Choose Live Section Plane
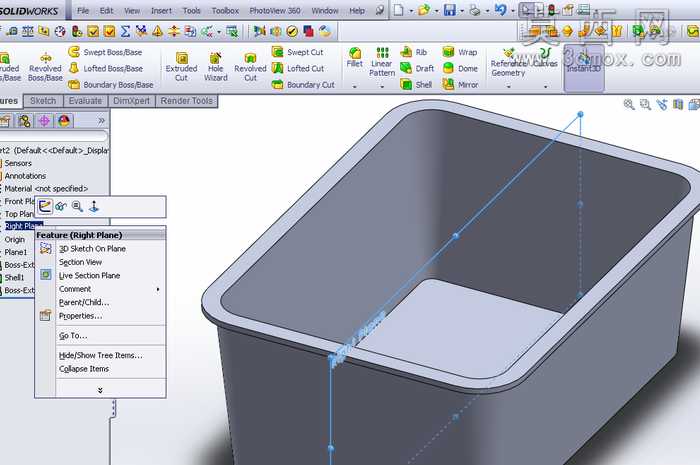The width and height of the screenshot is (700, 465). [100, 275]
